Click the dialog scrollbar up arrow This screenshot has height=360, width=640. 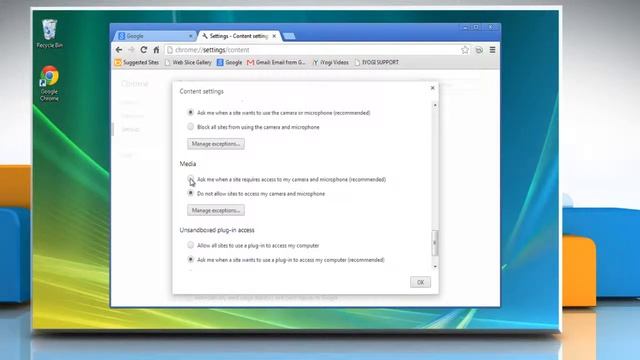coord(435,105)
